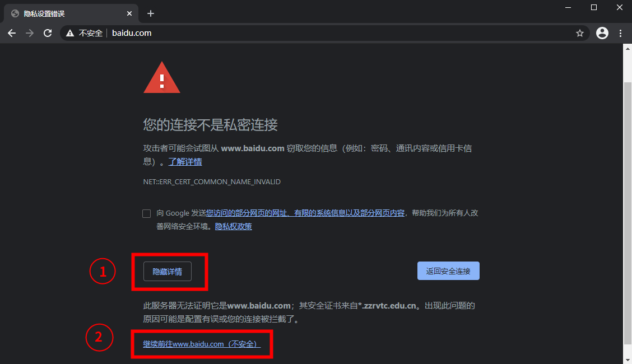632x364 pixels.
Task: Click the not-secure warning triangle icon
Action: 70,33
